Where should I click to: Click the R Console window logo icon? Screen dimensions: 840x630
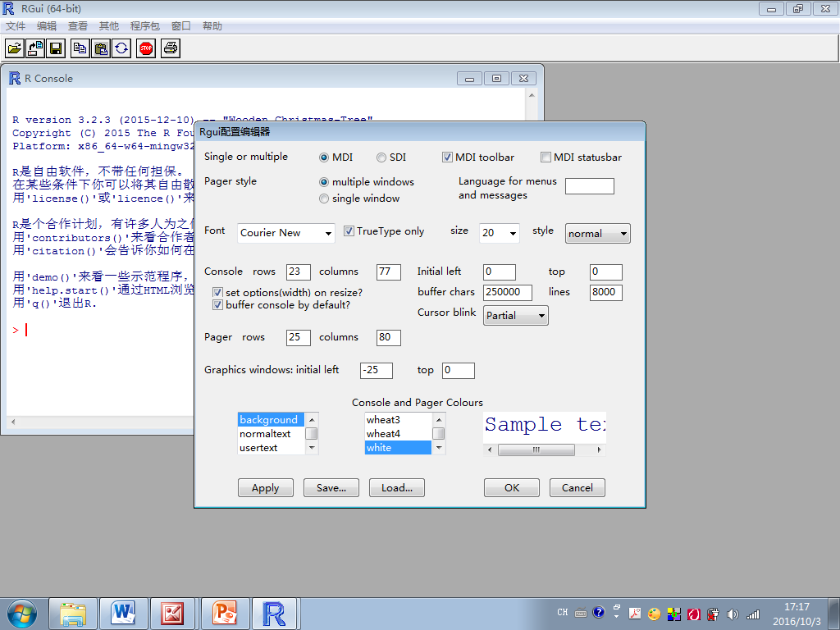tap(15, 78)
